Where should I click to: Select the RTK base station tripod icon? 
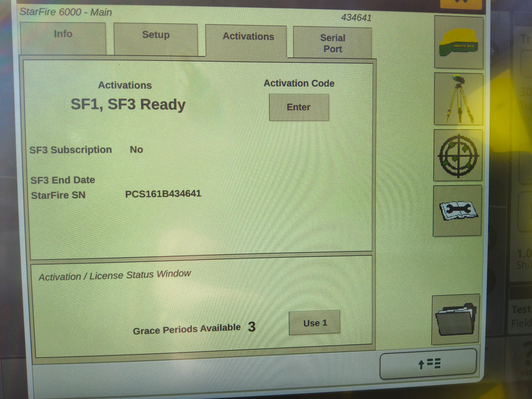(x=458, y=99)
